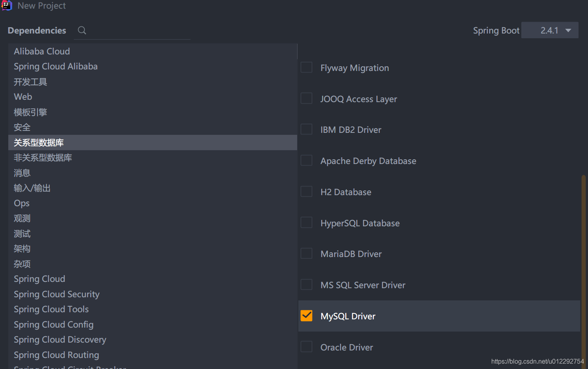The image size is (588, 369).
Task: Select the 消息 category
Action: pos(153,173)
